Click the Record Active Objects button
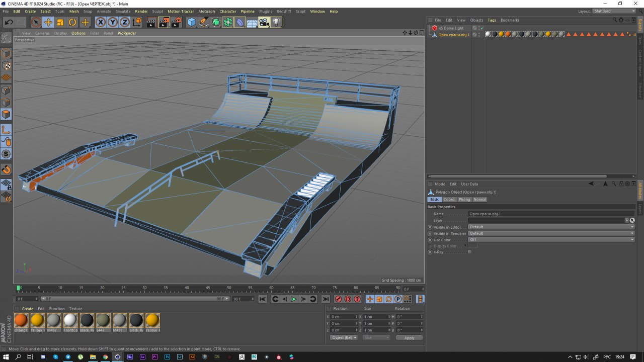This screenshot has height=362, width=644. pos(339,299)
